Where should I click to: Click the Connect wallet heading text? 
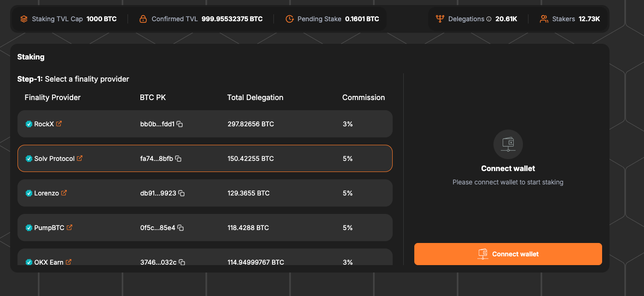[508, 169]
